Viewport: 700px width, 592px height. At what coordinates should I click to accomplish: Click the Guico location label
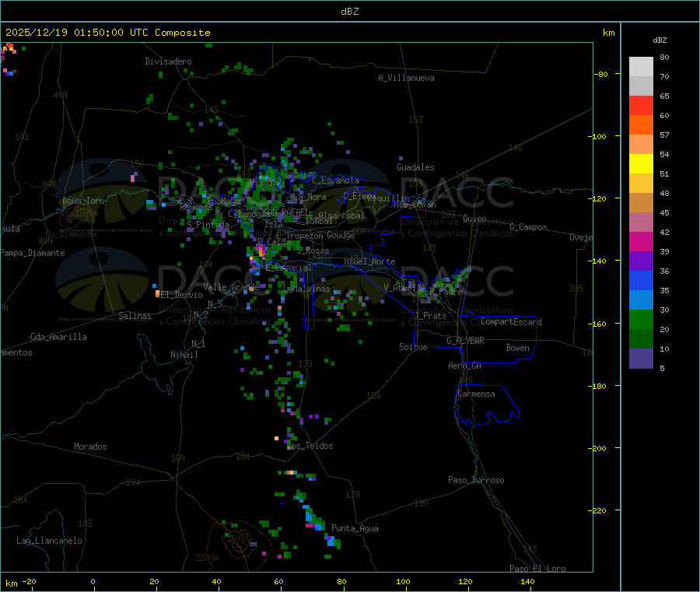pos(474,219)
